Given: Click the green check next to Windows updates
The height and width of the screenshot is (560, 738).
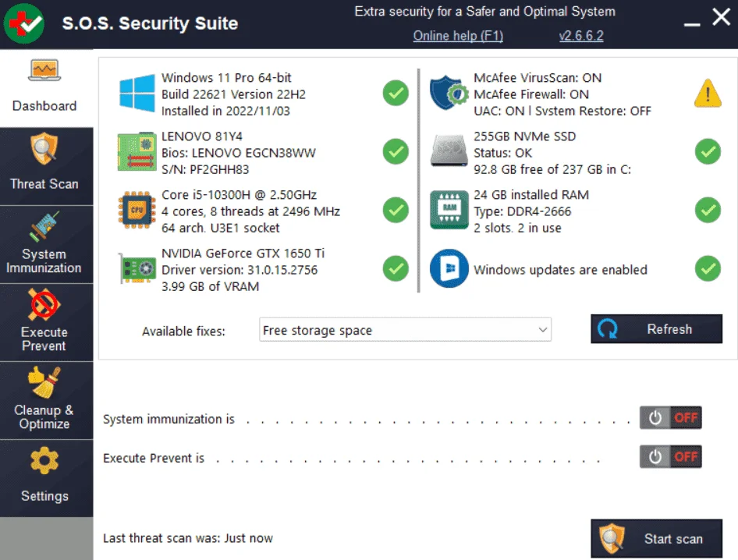Looking at the screenshot, I should coord(708,268).
